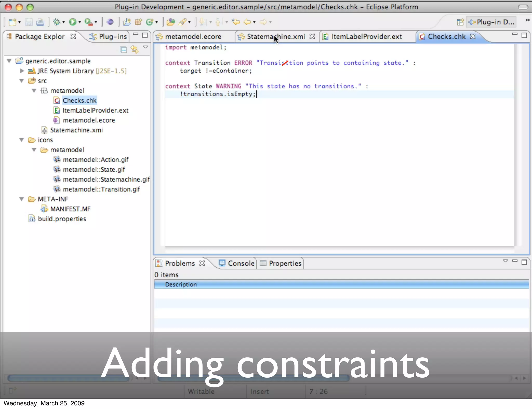This screenshot has width=532, height=409.
Task: Click the Open Perspective icon
Action: coord(460,22)
